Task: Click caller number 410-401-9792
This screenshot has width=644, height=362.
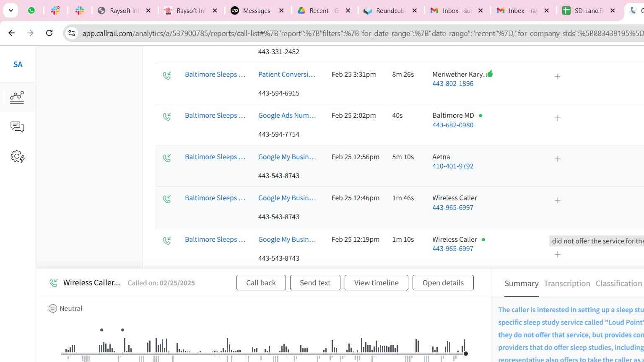Action: tap(453, 166)
